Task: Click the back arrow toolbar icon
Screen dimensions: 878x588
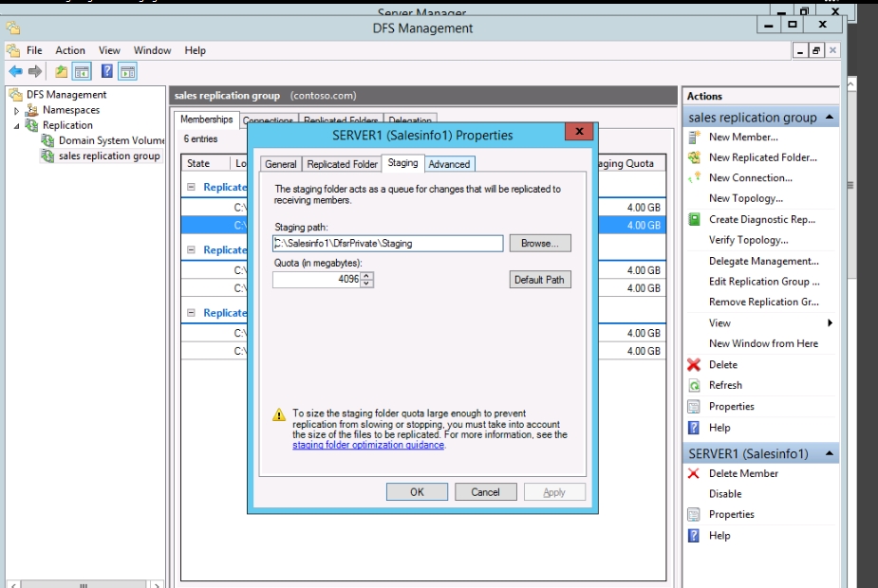Action: tap(15, 71)
